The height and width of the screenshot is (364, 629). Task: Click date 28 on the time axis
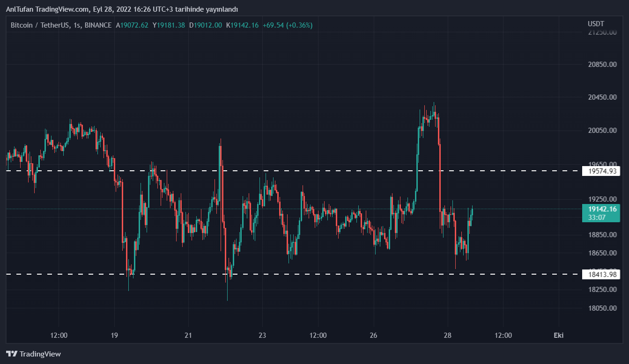coord(447,335)
